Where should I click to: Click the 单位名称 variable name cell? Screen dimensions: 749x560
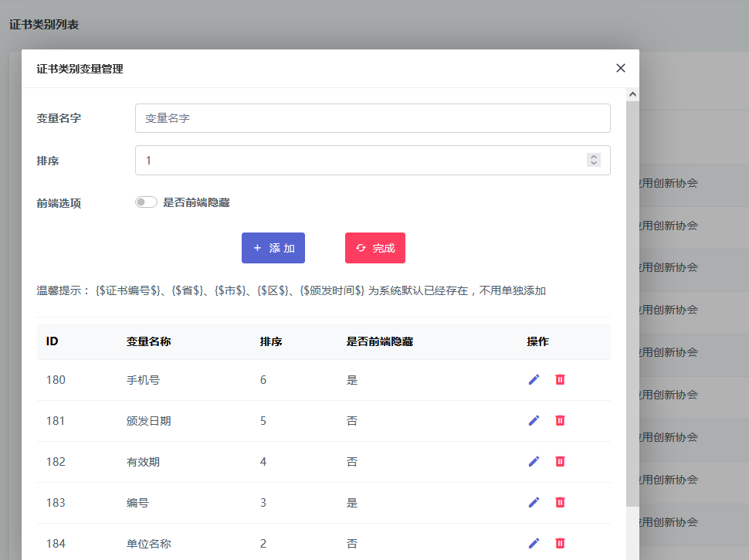click(148, 544)
